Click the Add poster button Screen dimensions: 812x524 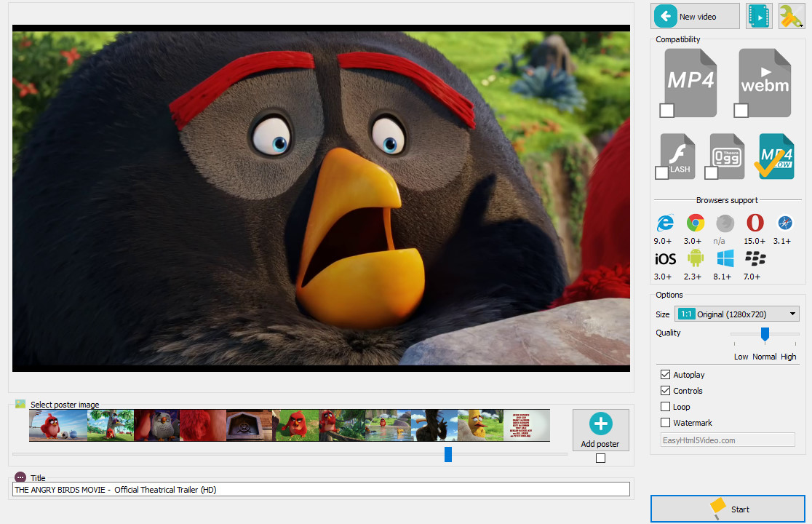coord(600,429)
